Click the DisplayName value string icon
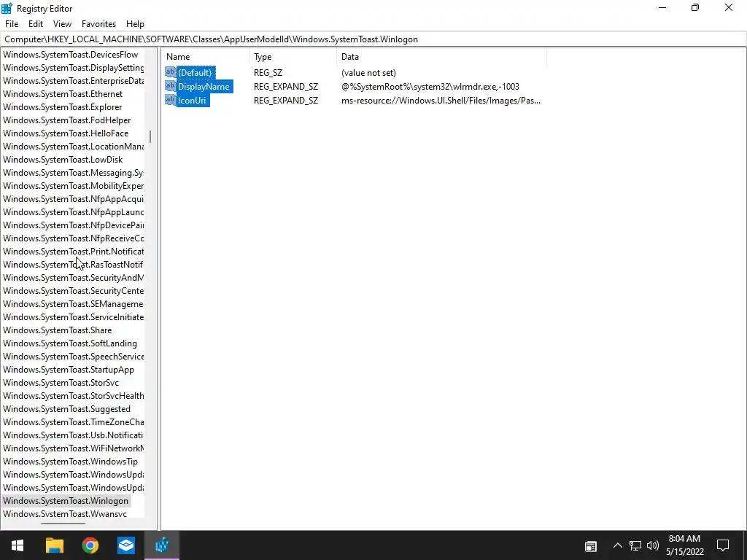 coord(171,86)
